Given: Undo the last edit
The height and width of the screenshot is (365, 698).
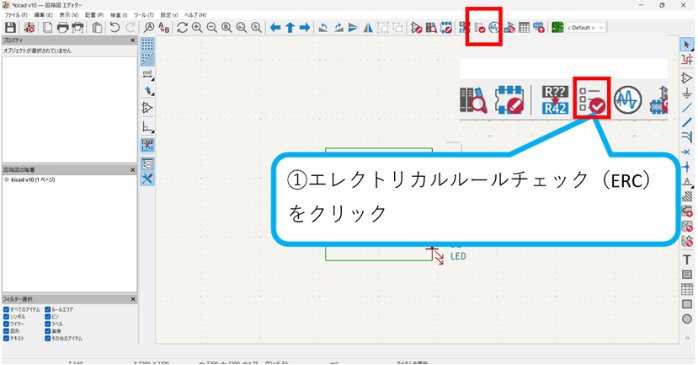Looking at the screenshot, I should pyautogui.click(x=115, y=28).
